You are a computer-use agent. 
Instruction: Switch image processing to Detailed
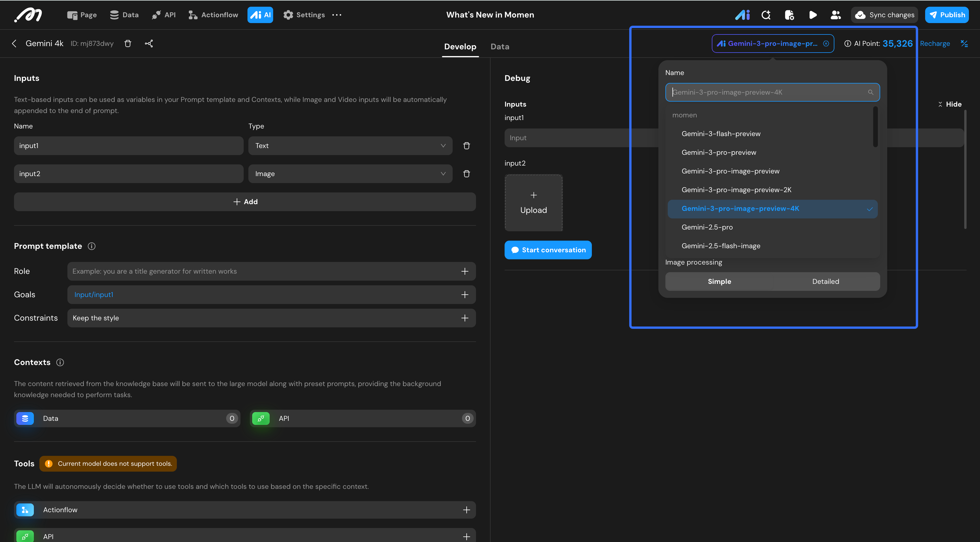[x=826, y=282]
